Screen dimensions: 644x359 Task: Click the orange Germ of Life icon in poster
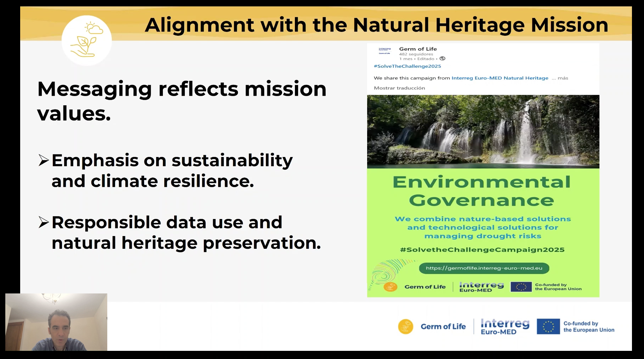pyautogui.click(x=390, y=287)
